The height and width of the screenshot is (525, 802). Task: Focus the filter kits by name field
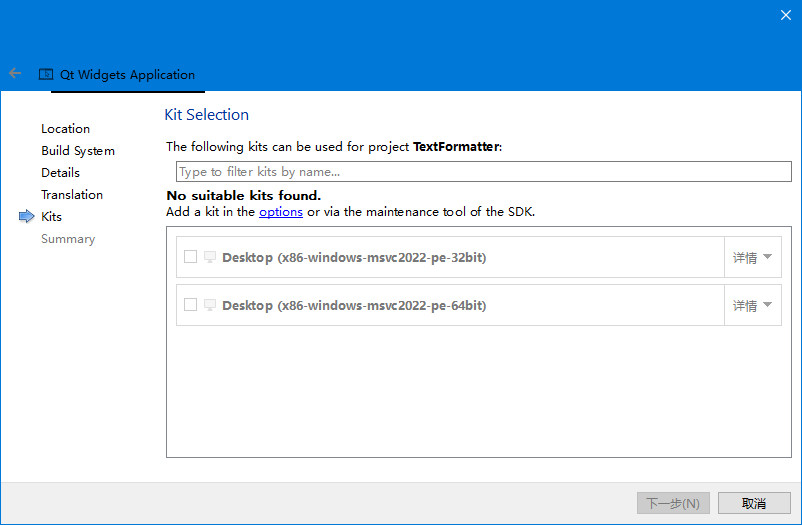click(483, 171)
